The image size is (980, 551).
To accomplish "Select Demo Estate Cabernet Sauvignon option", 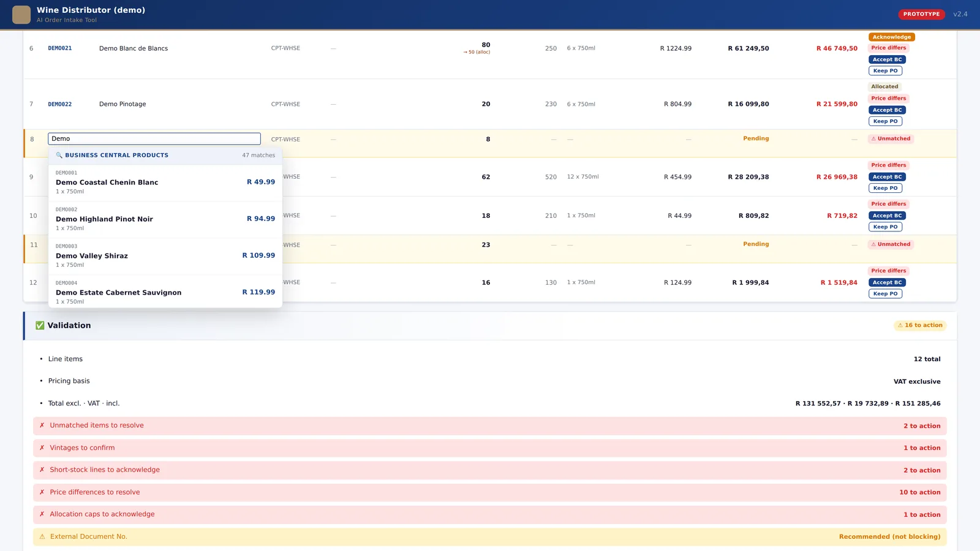I will coord(165,292).
